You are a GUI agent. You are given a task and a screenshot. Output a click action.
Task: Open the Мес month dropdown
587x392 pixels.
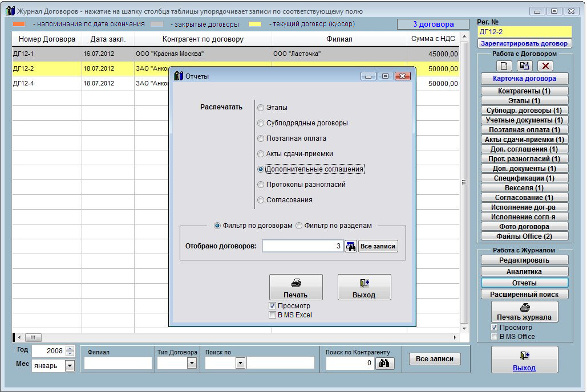click(x=70, y=365)
